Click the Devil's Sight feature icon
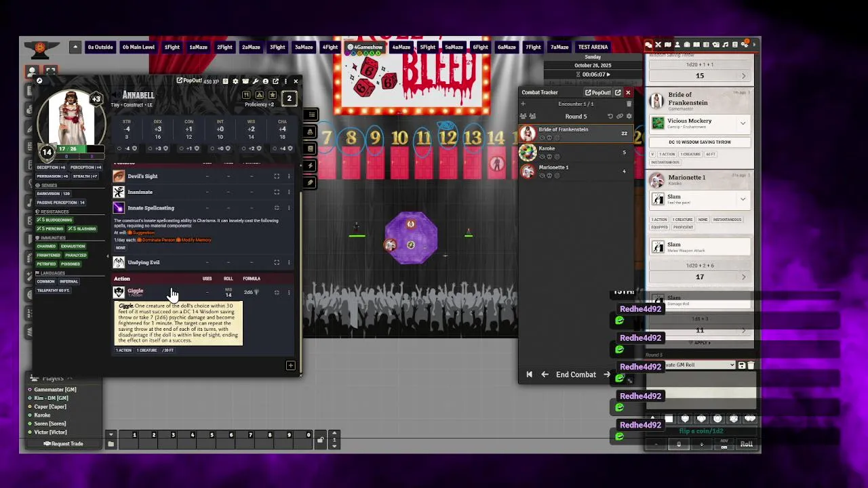Screen dimensions: 868x488 pyautogui.click(x=119, y=176)
